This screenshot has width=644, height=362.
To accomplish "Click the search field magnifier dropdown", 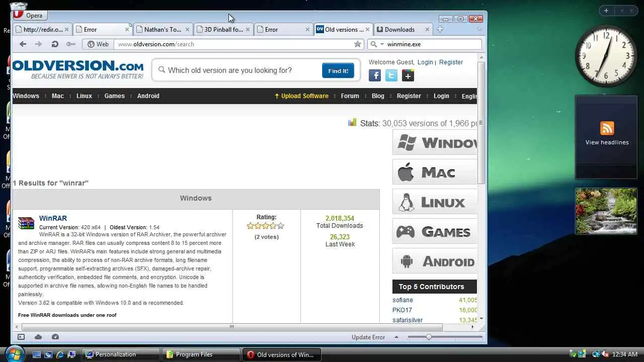I will coord(376,44).
